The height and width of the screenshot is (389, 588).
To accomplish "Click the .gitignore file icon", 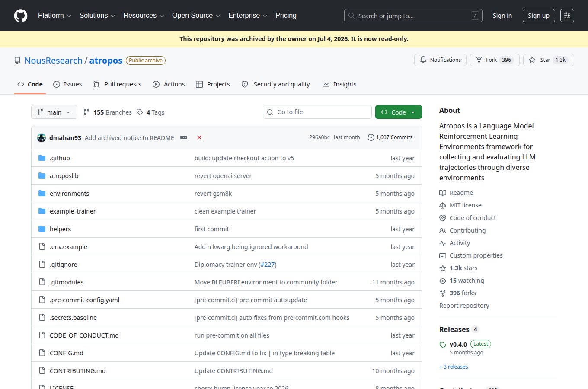I will (42, 265).
